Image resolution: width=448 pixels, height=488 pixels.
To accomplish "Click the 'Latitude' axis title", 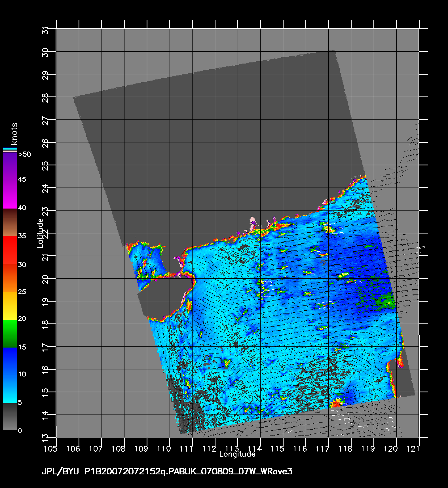I will (40, 233).
